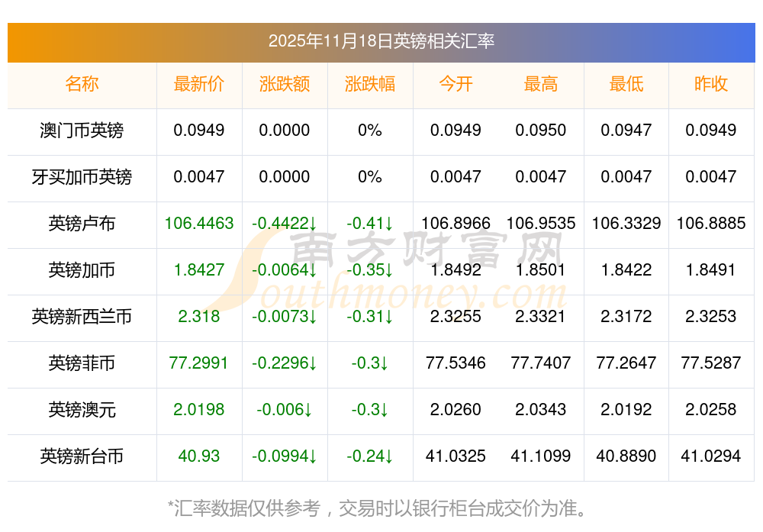Select the 英镑新西兰币 row name
The image size is (763, 532).
(82, 317)
